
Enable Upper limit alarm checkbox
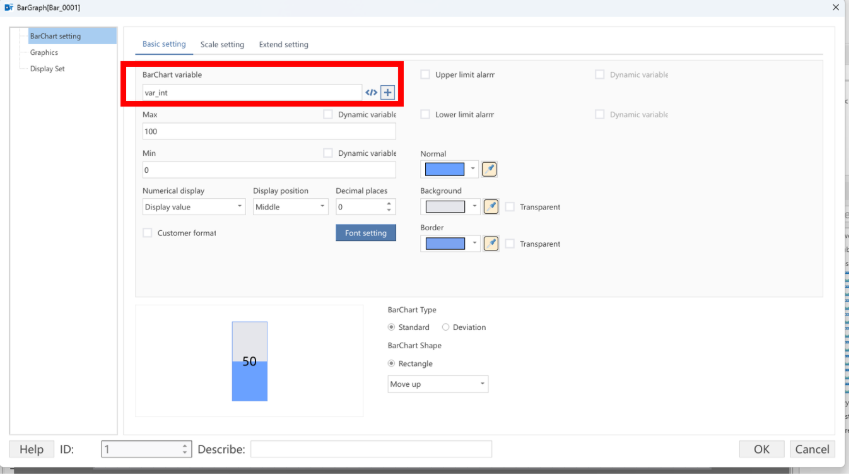426,75
